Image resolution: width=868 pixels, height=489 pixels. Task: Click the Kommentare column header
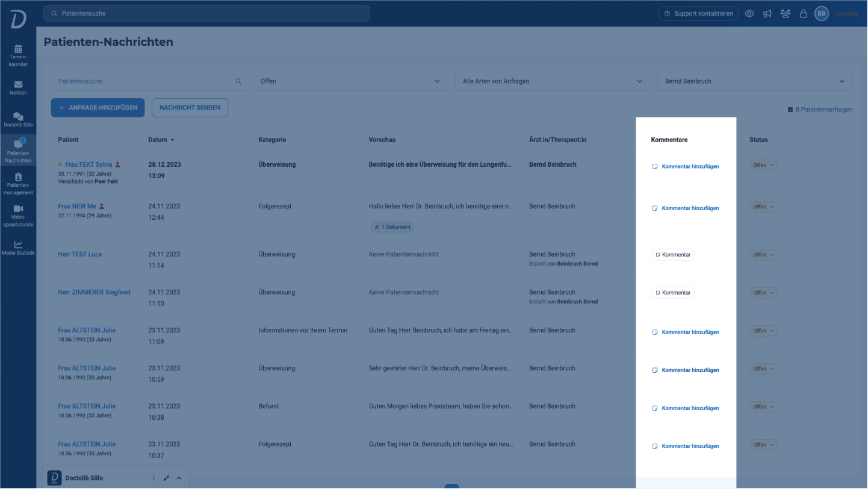[669, 140]
